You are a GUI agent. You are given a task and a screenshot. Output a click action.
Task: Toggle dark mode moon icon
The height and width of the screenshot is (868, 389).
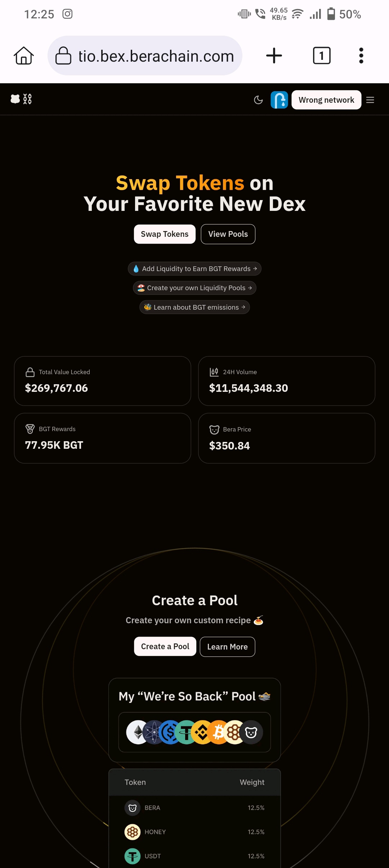point(258,100)
